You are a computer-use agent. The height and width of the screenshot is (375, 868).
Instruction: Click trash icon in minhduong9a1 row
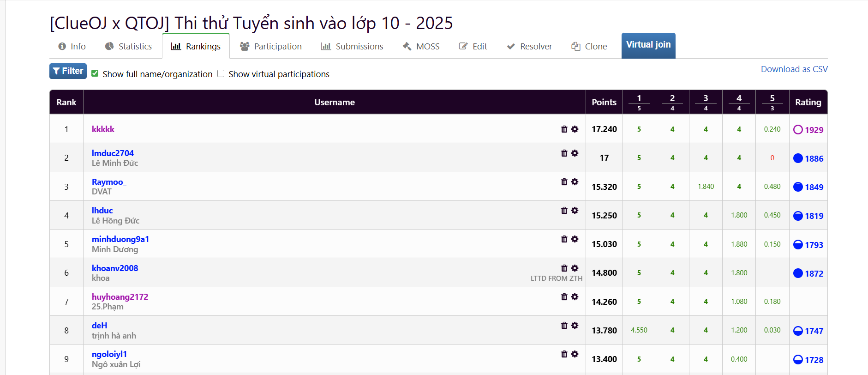click(564, 239)
